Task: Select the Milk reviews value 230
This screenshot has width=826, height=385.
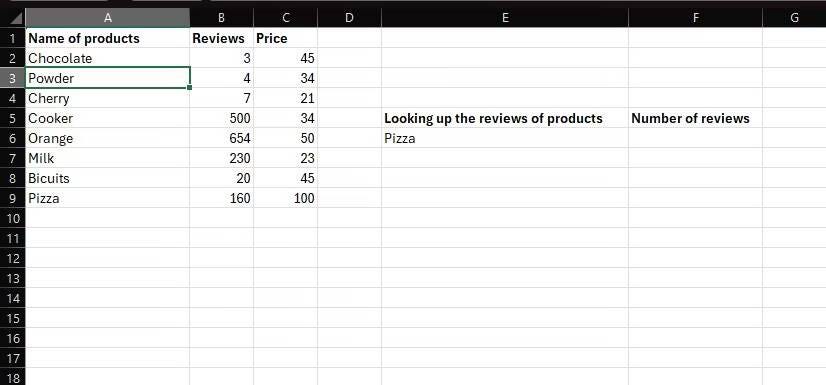Action: (x=221, y=159)
